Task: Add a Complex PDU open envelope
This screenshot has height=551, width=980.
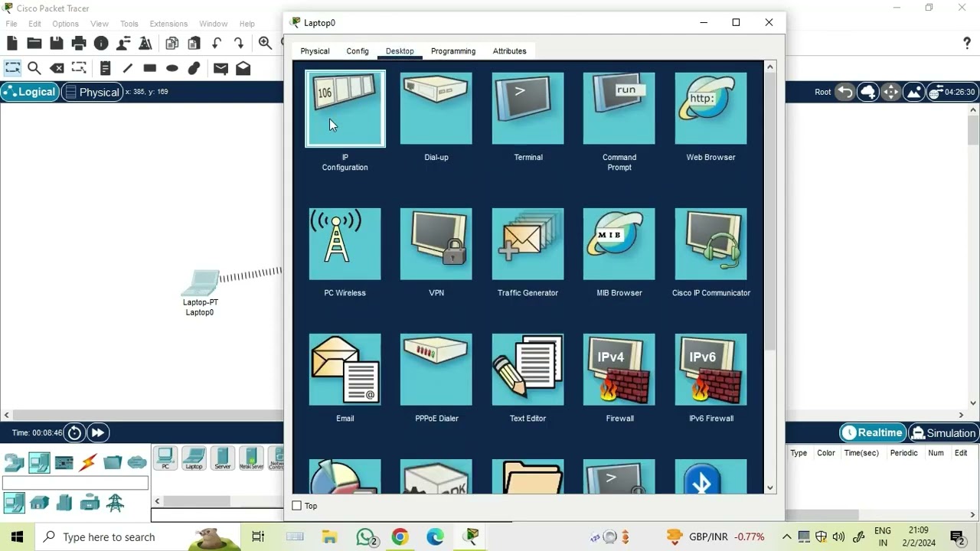Action: 243,68
